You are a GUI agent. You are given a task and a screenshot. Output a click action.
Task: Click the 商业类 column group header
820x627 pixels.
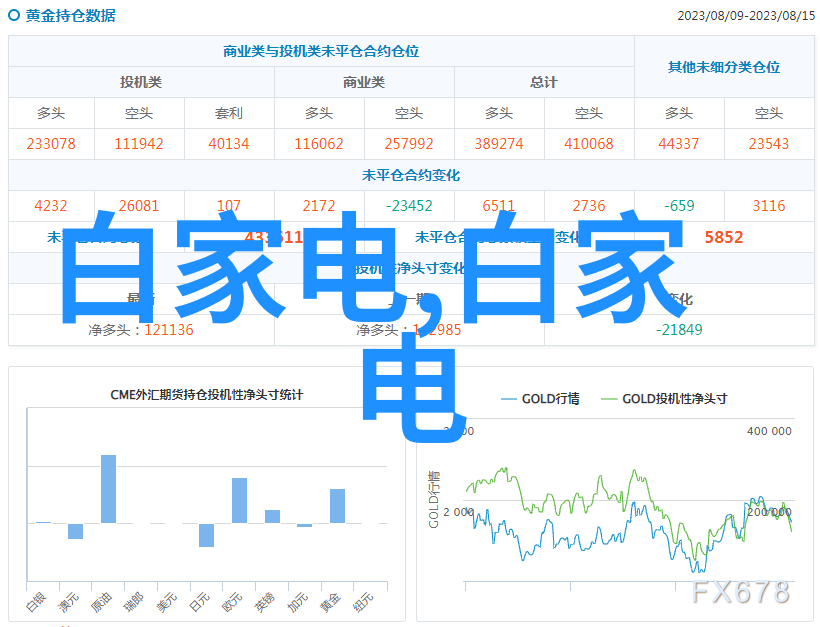point(364,82)
